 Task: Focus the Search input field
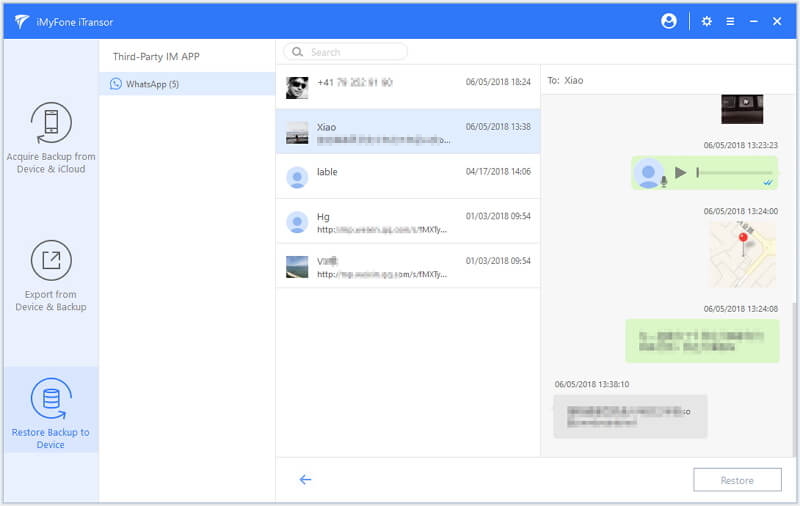[345, 52]
